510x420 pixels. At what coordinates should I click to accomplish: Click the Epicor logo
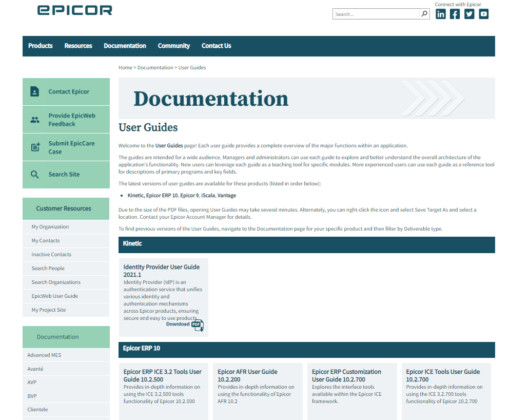(x=75, y=10)
